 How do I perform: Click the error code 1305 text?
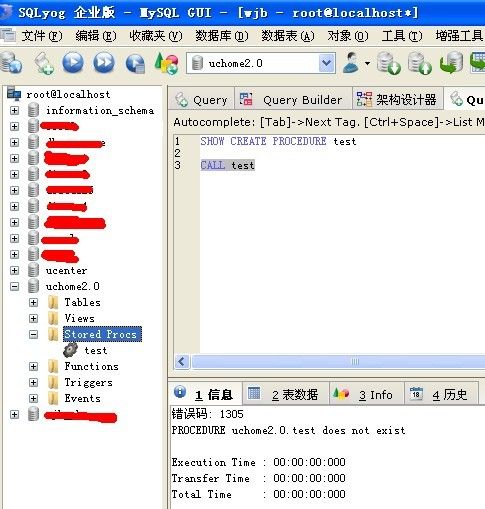point(207,414)
